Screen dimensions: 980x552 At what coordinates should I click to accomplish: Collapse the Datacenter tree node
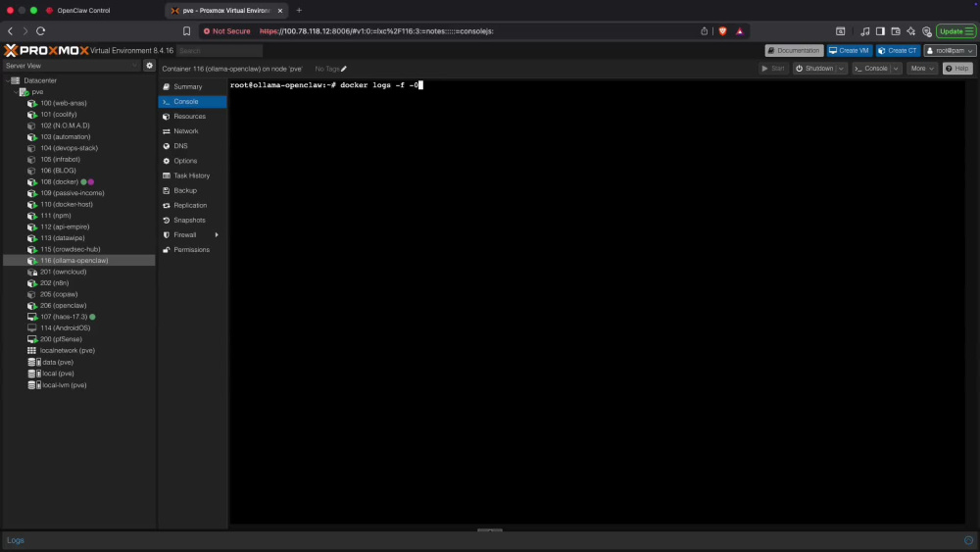[x=8, y=80]
